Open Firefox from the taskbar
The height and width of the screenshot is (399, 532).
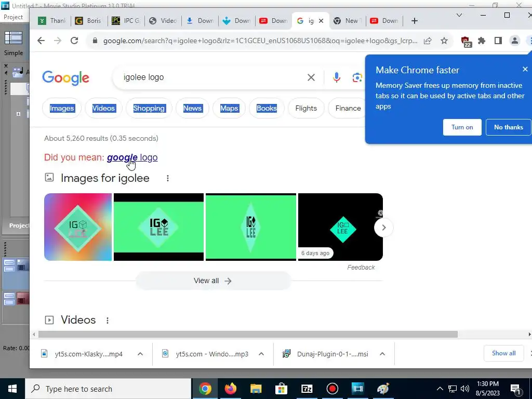click(x=230, y=389)
